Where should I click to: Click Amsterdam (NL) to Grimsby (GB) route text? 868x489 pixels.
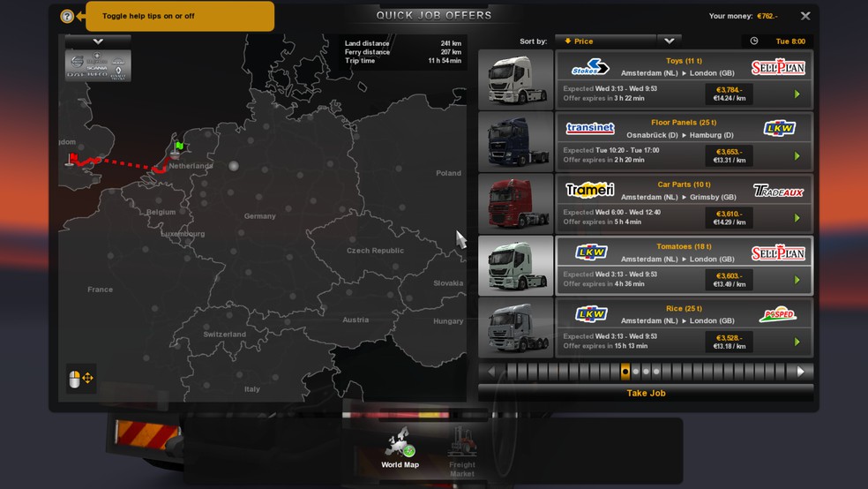click(x=678, y=197)
